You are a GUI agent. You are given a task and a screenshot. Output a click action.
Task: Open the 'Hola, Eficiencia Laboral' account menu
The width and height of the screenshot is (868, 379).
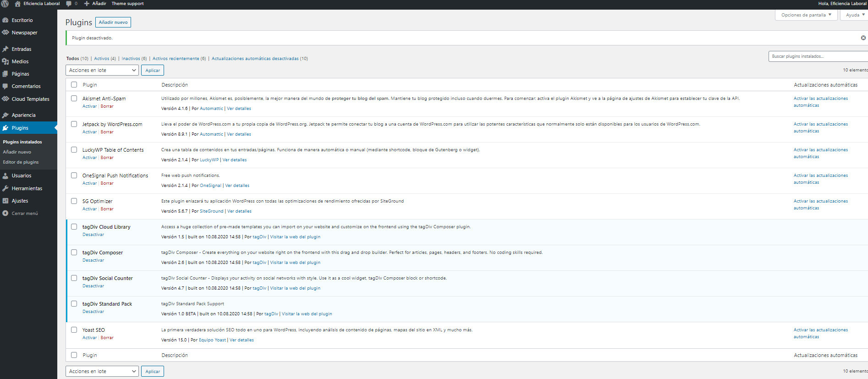842,4
